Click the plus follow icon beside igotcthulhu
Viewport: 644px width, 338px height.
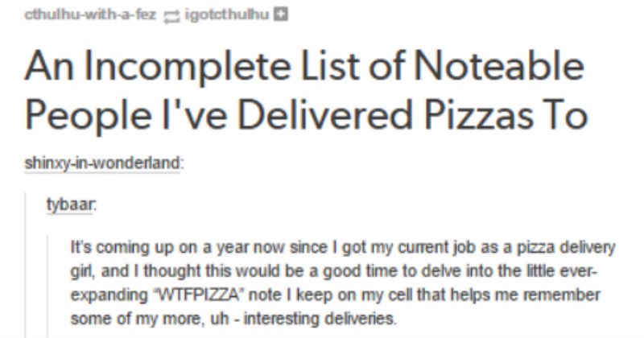(x=281, y=14)
